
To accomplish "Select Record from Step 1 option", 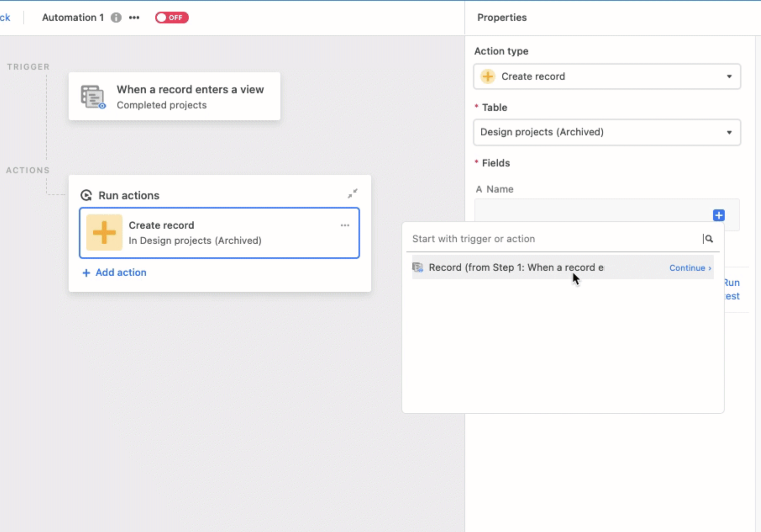I will click(516, 268).
